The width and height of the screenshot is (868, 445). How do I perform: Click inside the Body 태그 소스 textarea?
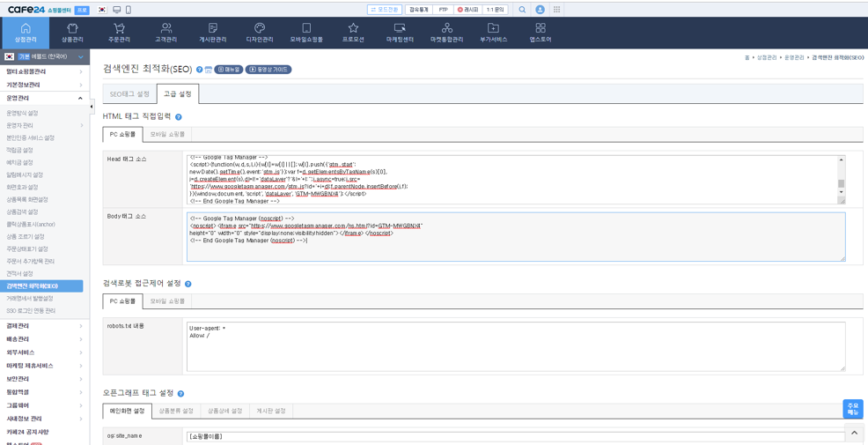pos(516,237)
